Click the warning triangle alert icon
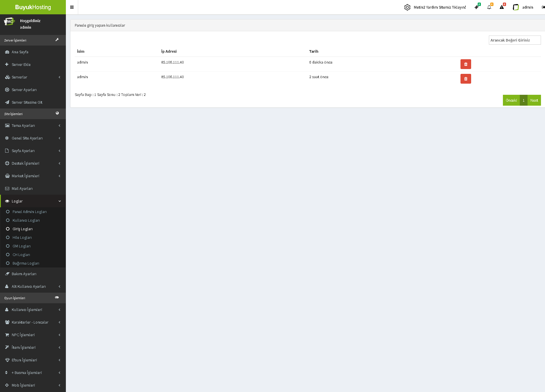Screen dimensions: 545x392 (x=502, y=7)
